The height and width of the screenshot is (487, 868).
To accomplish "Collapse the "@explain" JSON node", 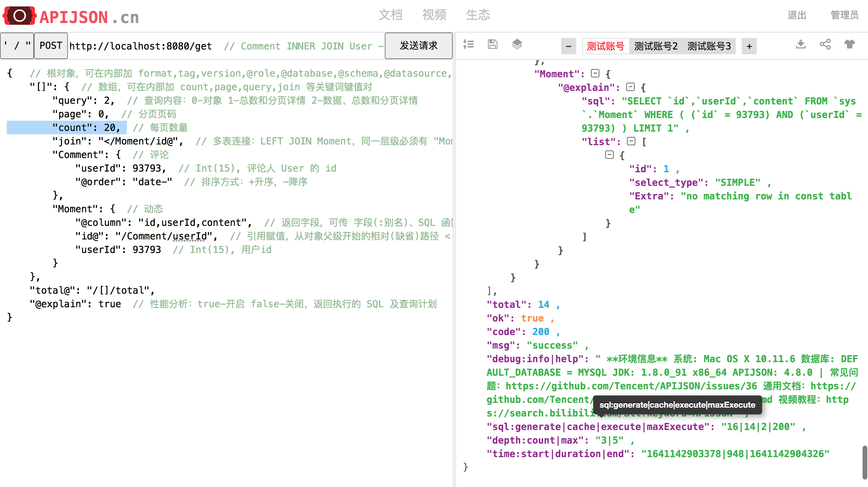I will [630, 87].
